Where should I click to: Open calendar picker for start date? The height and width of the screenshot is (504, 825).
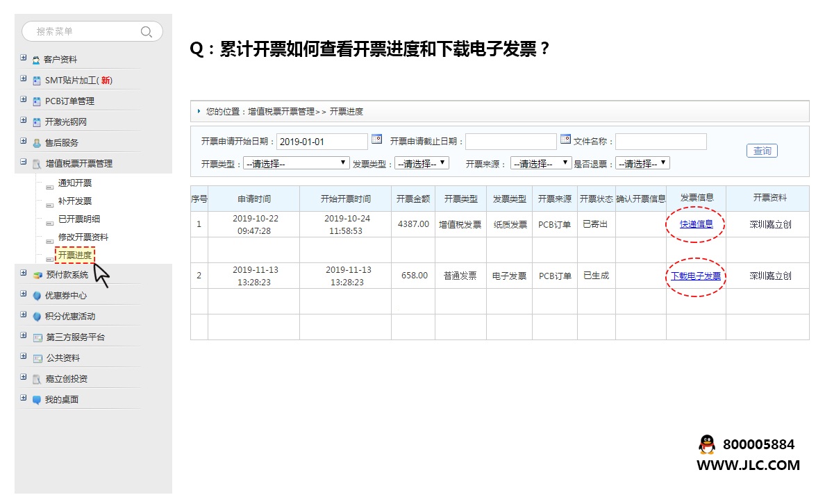(376, 139)
